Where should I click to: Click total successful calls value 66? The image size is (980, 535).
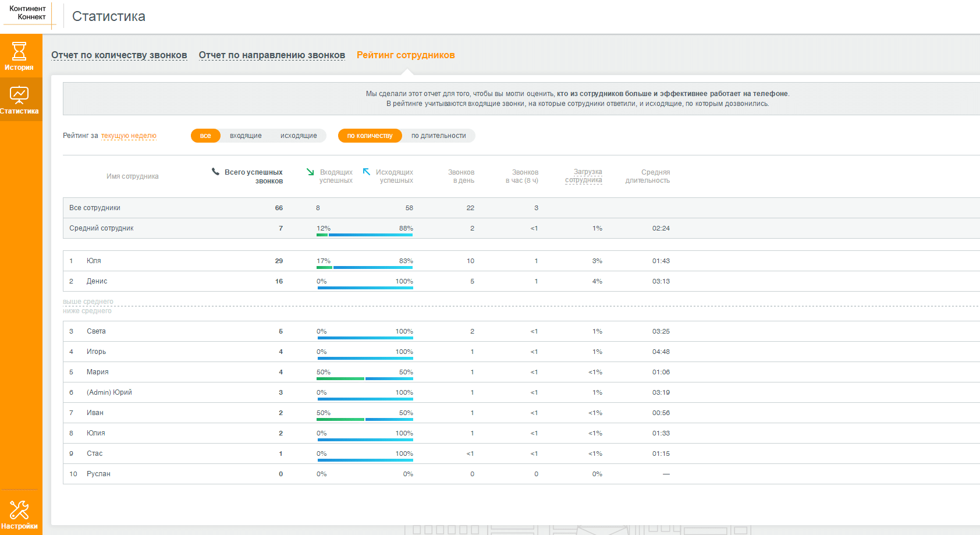pos(279,208)
